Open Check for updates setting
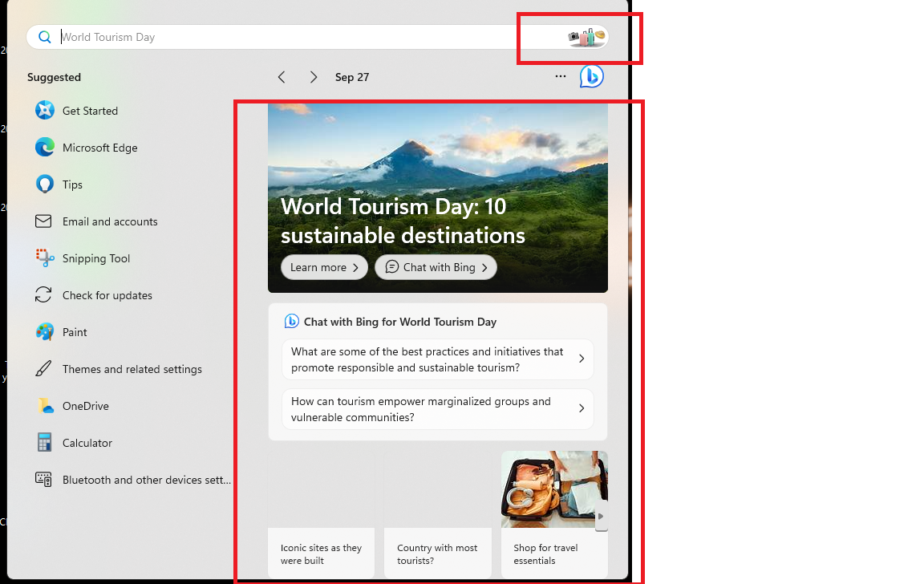Viewport: 924px width, 584px height. pos(107,295)
